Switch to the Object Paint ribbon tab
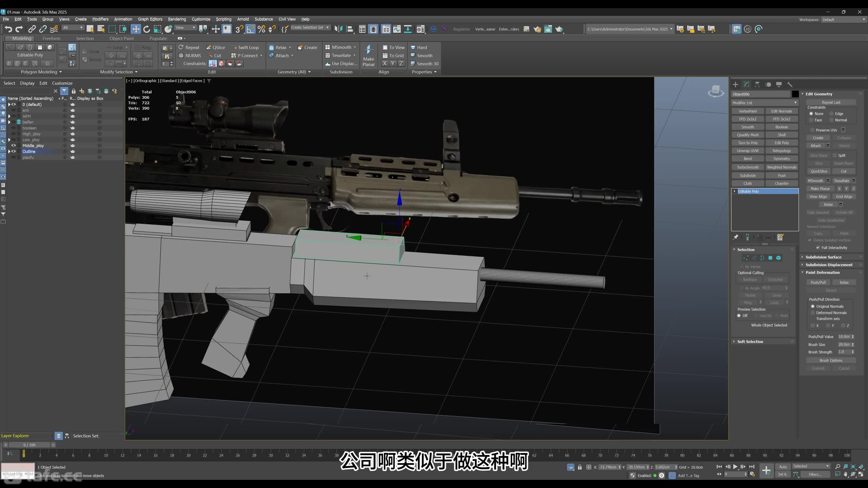This screenshot has width=868, height=488. (121, 38)
